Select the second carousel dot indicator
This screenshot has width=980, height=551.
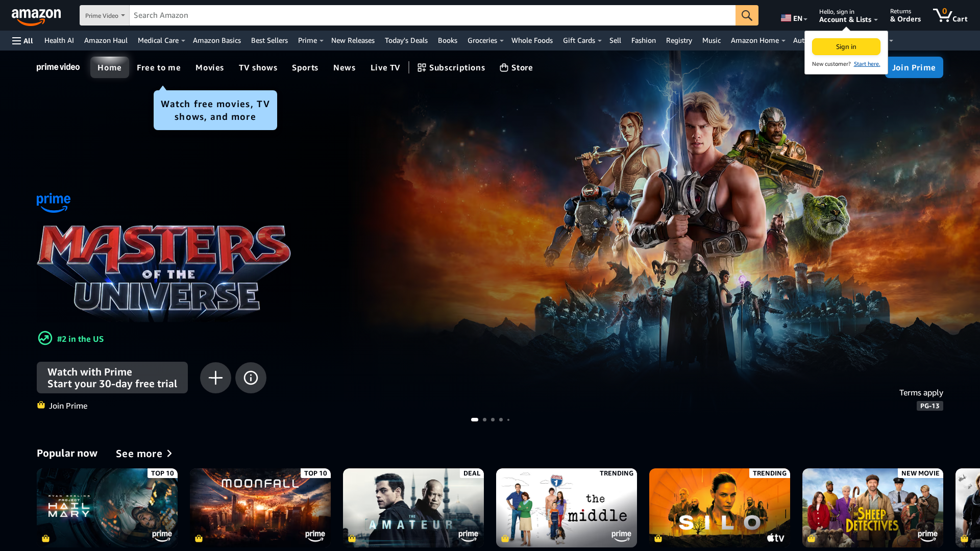click(484, 420)
